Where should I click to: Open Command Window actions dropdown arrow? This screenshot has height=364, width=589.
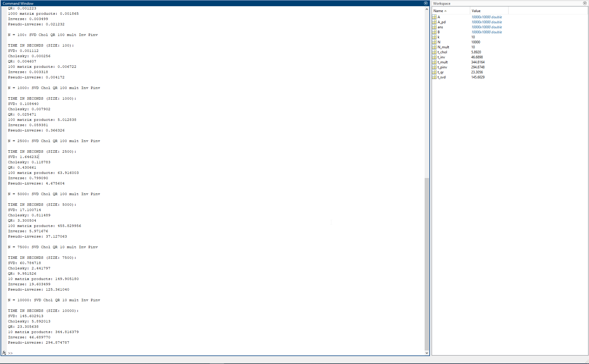[x=426, y=3]
